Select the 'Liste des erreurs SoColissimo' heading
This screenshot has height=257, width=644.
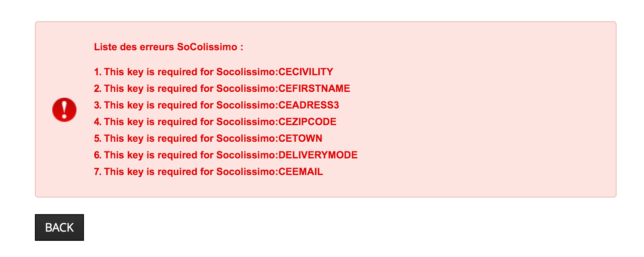pyautogui.click(x=168, y=47)
